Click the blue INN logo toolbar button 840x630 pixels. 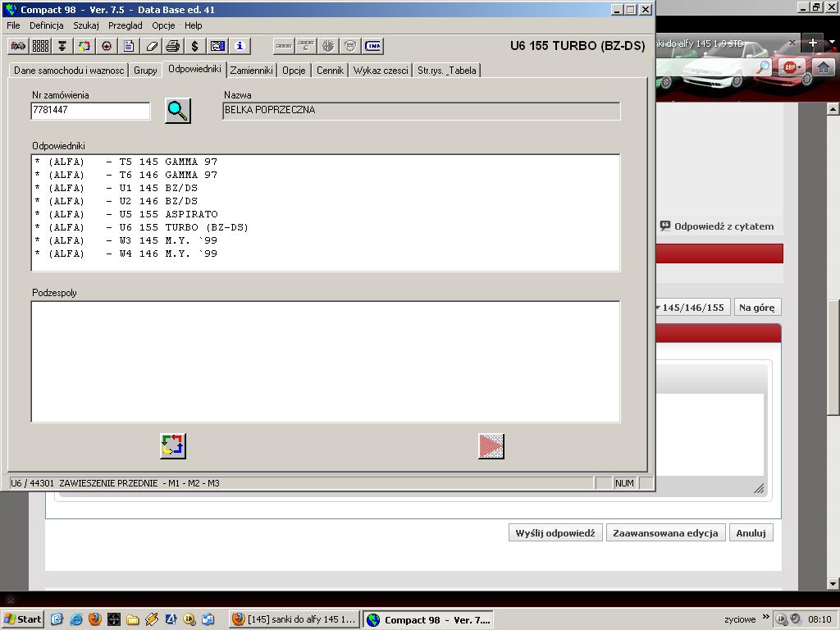coord(372,46)
